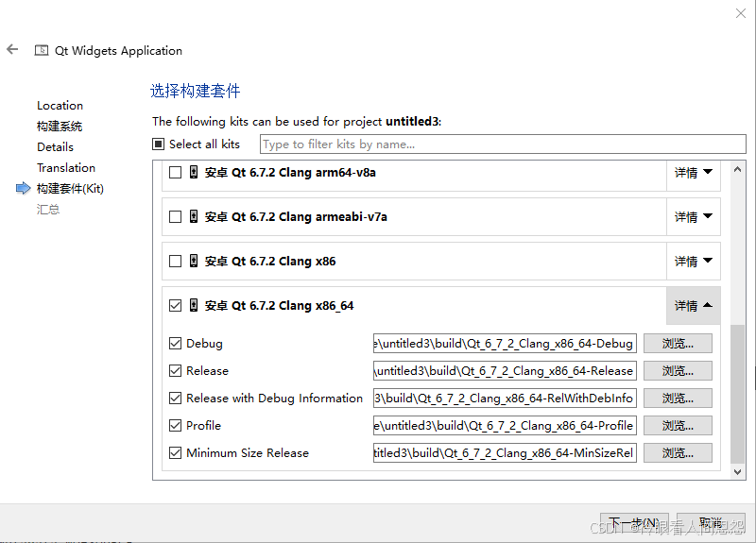Browse for the MinSizeRel build directory
This screenshot has width=756, height=543.
point(678,453)
